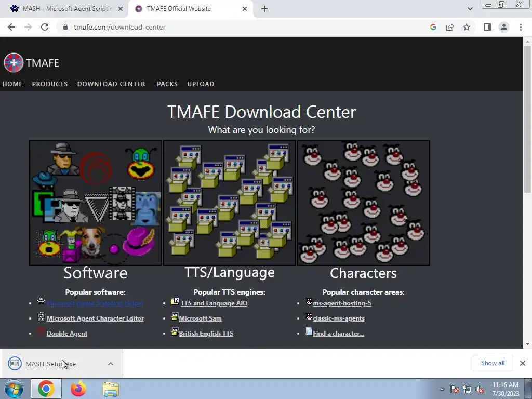Viewport: 532px width, 399px height.
Task: Open a new tab with the plus button
Action: tap(264, 9)
